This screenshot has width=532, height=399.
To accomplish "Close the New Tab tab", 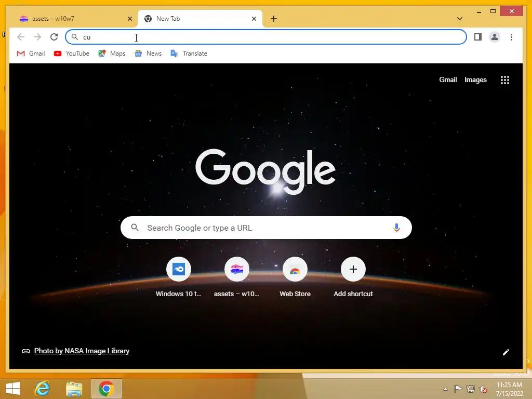I will 254,19.
